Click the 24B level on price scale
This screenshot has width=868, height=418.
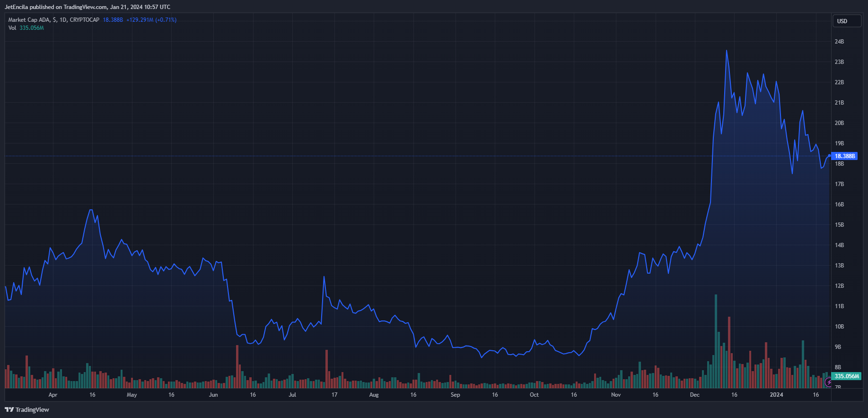point(839,42)
